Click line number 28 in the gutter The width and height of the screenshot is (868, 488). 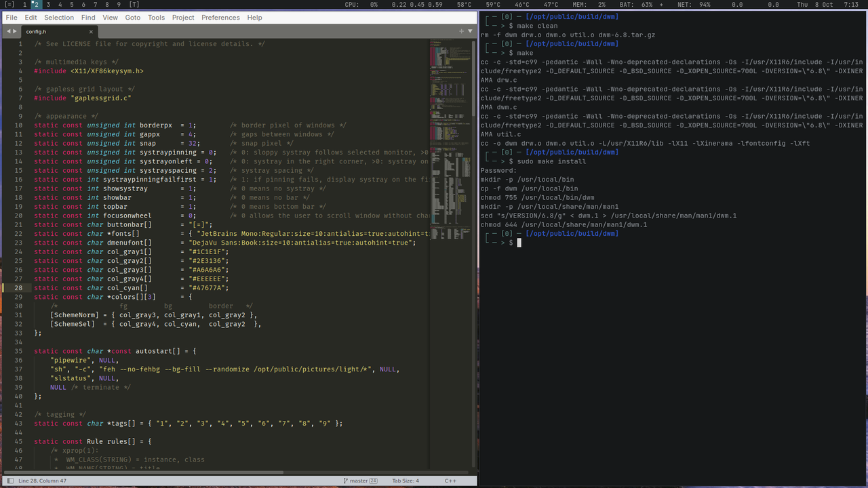point(18,288)
